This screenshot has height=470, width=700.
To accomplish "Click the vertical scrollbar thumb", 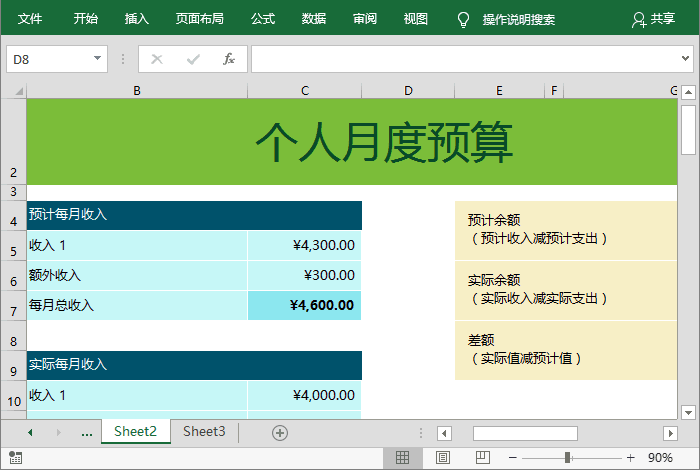I will (x=688, y=130).
